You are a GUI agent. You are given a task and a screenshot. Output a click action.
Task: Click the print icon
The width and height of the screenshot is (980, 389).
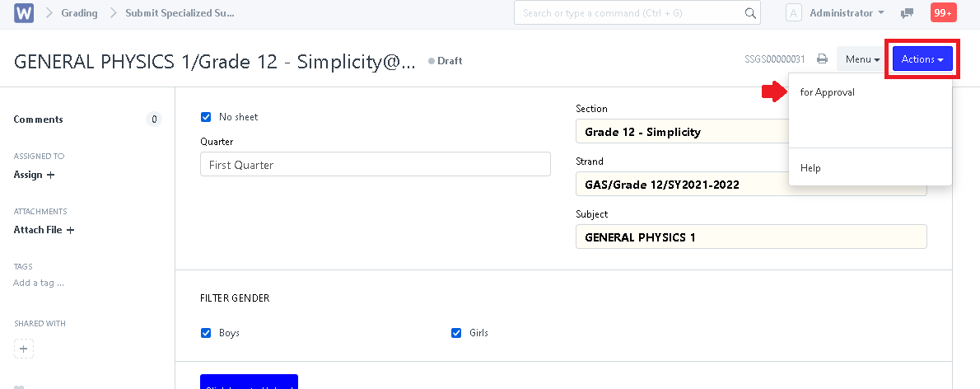click(822, 59)
